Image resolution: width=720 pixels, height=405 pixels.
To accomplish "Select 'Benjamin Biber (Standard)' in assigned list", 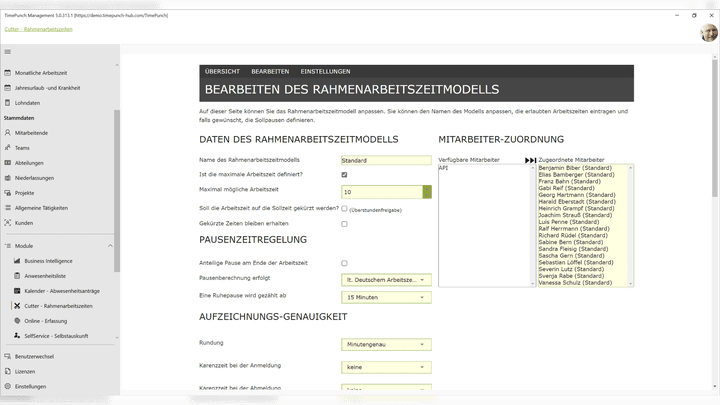I will coord(575,168).
